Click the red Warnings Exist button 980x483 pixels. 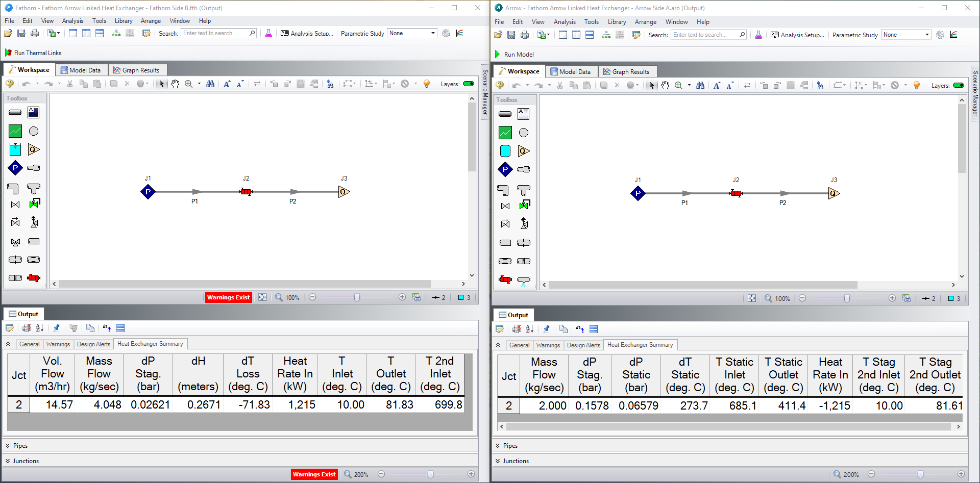point(228,297)
